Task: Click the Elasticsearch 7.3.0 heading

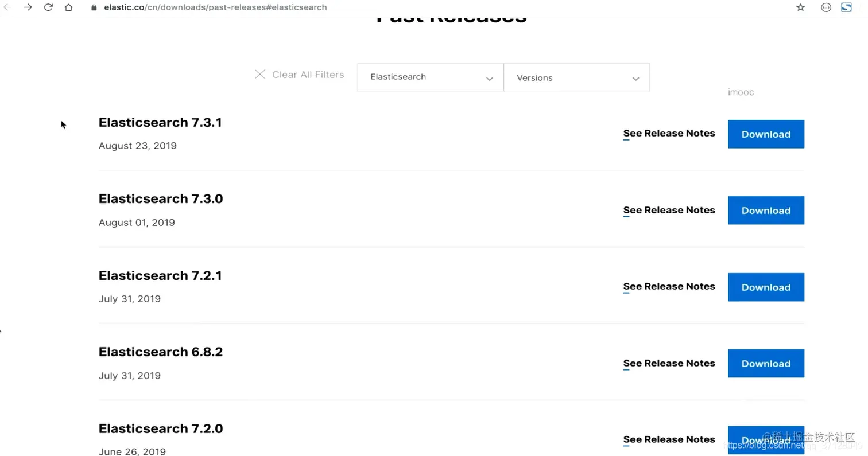Action: [x=161, y=198]
